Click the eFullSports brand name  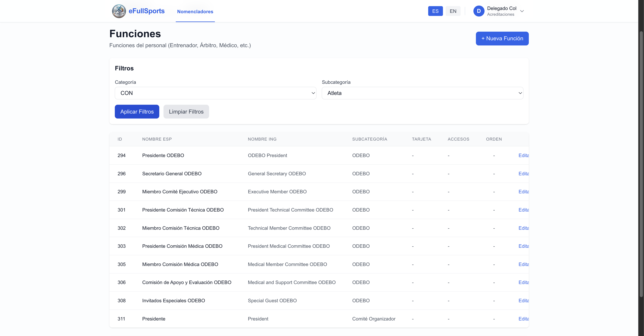146,11
